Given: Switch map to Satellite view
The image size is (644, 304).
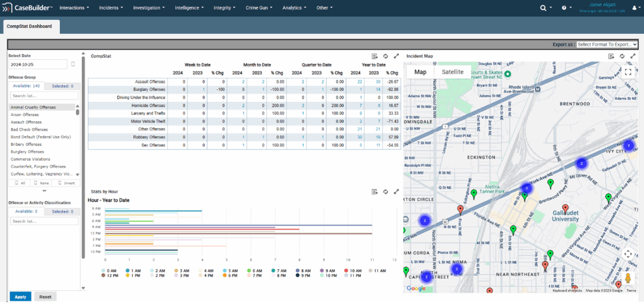Looking at the screenshot, I should click(452, 72).
